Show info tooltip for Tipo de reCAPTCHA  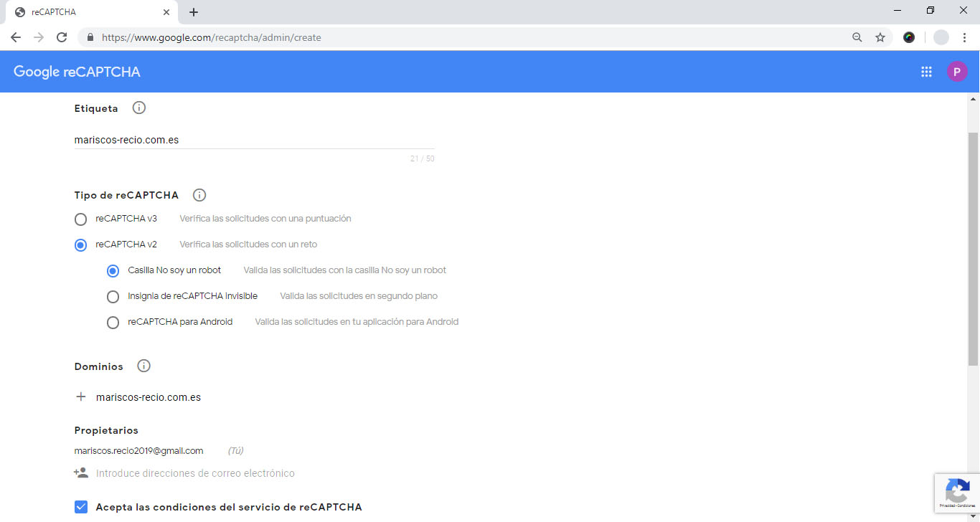point(199,195)
